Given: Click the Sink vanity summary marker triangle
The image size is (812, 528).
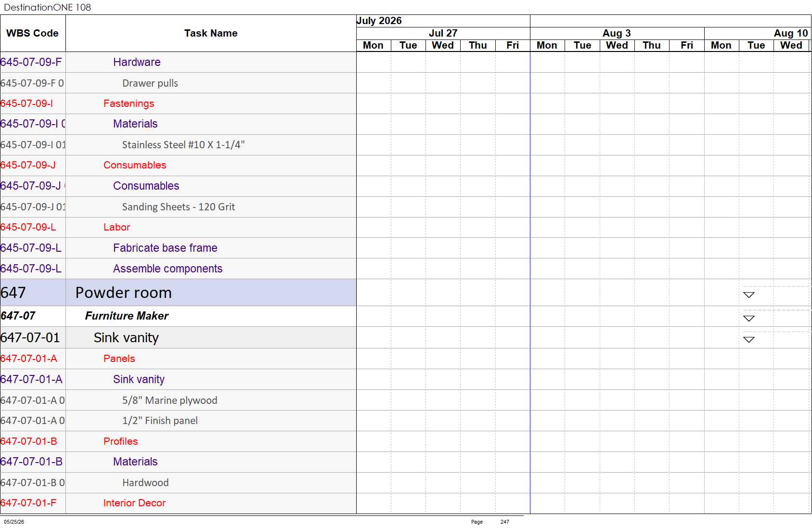Looking at the screenshot, I should [x=748, y=339].
